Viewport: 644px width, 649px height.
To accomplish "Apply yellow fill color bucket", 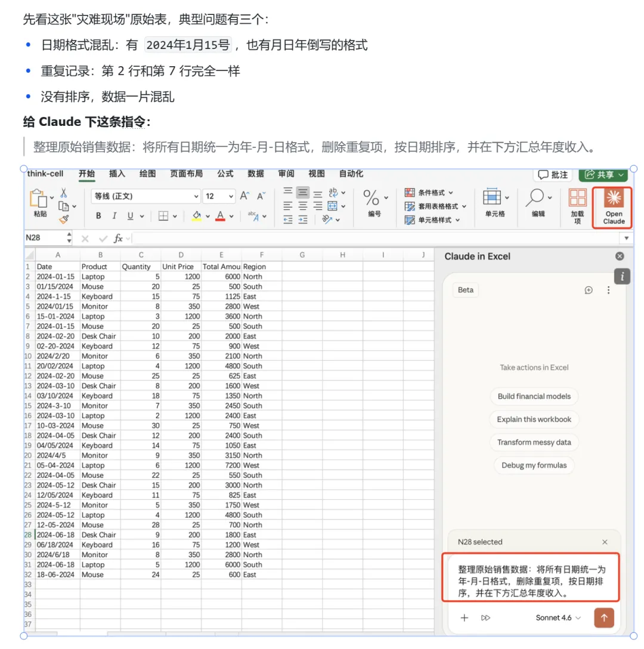I will (197, 216).
